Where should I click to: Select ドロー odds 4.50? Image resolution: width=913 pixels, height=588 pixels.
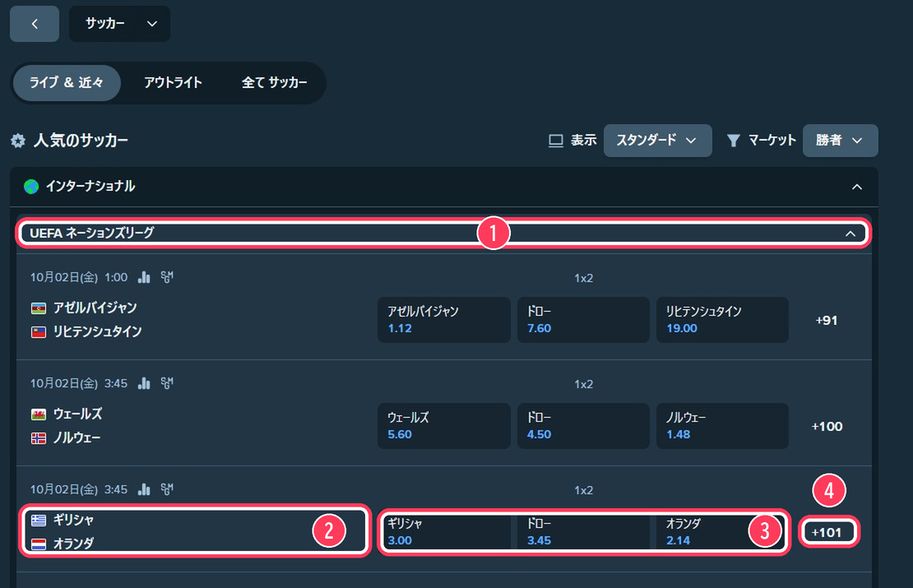coord(583,425)
